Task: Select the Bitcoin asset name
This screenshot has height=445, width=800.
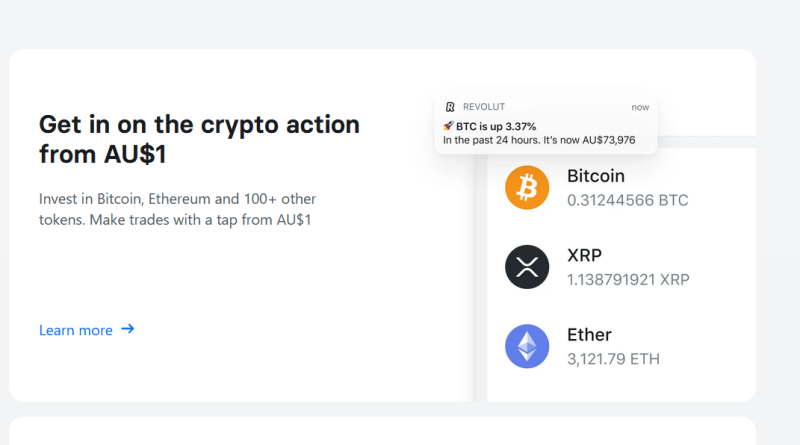Action: 595,176
